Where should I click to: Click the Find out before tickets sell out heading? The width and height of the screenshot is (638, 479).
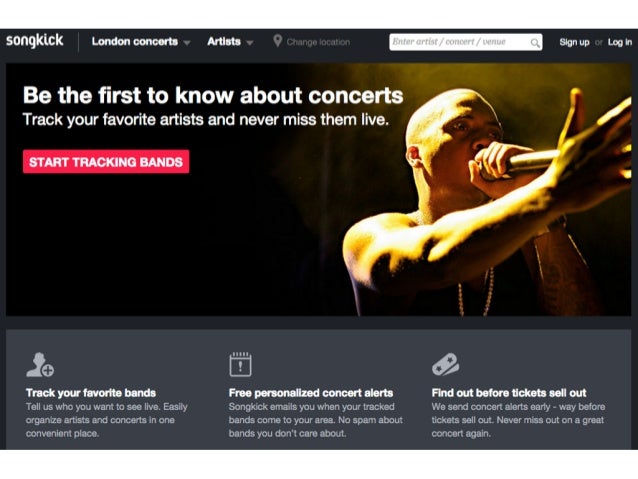[x=509, y=393]
